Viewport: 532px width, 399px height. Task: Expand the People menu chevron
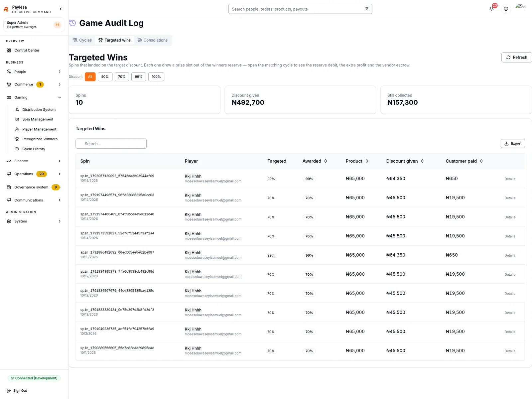(x=60, y=72)
